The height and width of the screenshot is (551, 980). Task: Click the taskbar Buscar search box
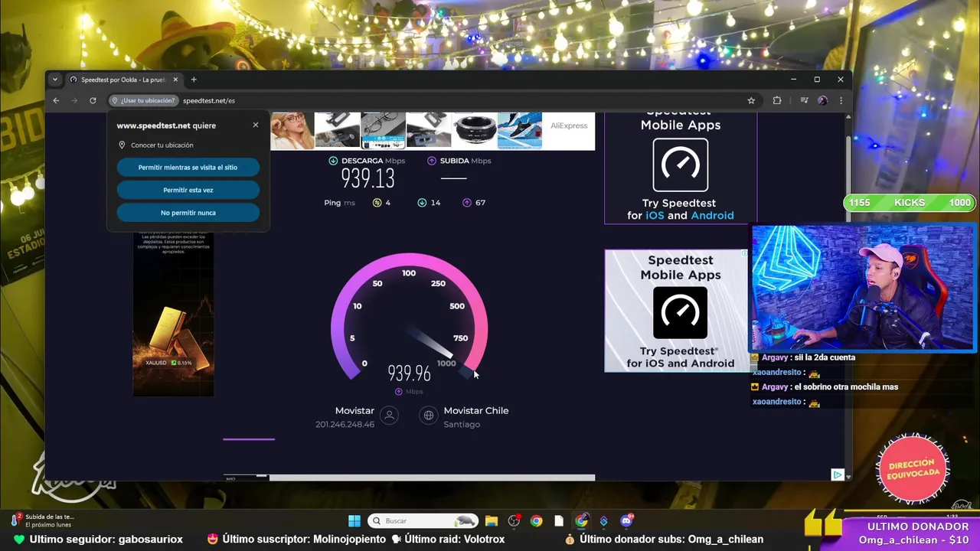422,521
